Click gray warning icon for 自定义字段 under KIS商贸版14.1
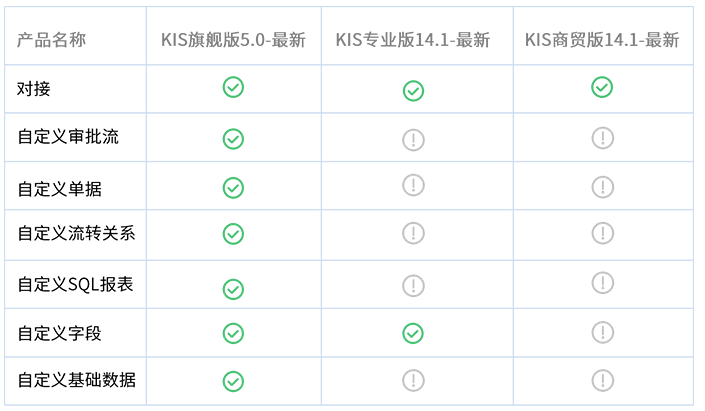705x411 pixels. 602,332
